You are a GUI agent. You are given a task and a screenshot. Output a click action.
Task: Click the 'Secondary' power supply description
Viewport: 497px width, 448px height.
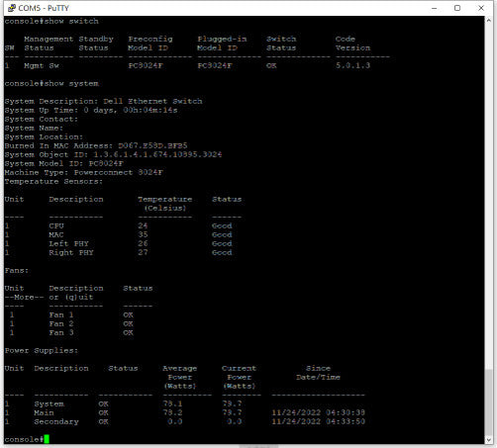tap(56, 421)
